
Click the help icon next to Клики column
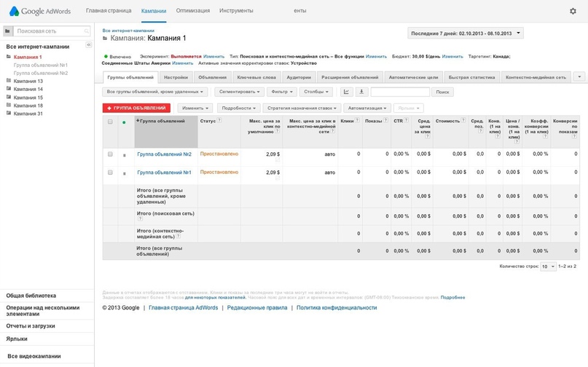pos(357,120)
